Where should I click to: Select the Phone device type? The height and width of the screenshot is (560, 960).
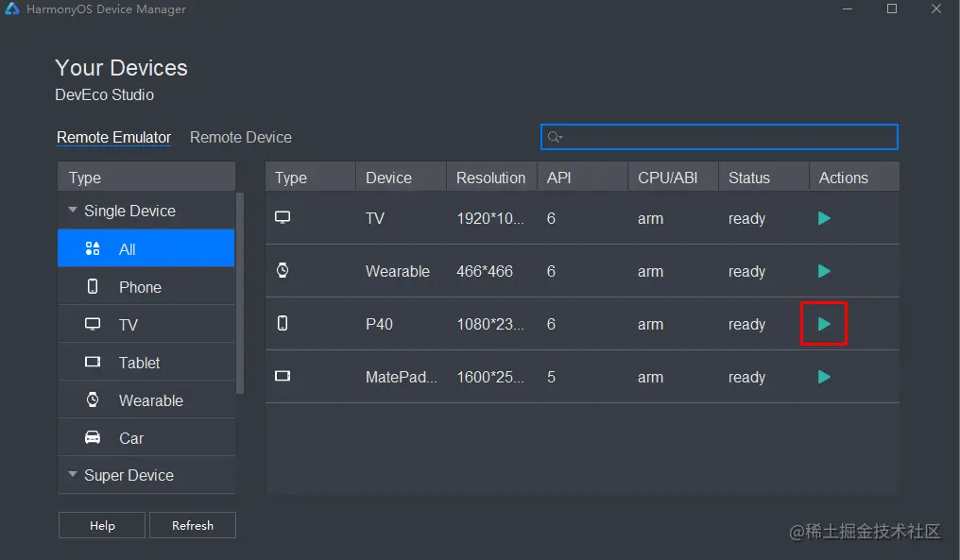(x=140, y=287)
